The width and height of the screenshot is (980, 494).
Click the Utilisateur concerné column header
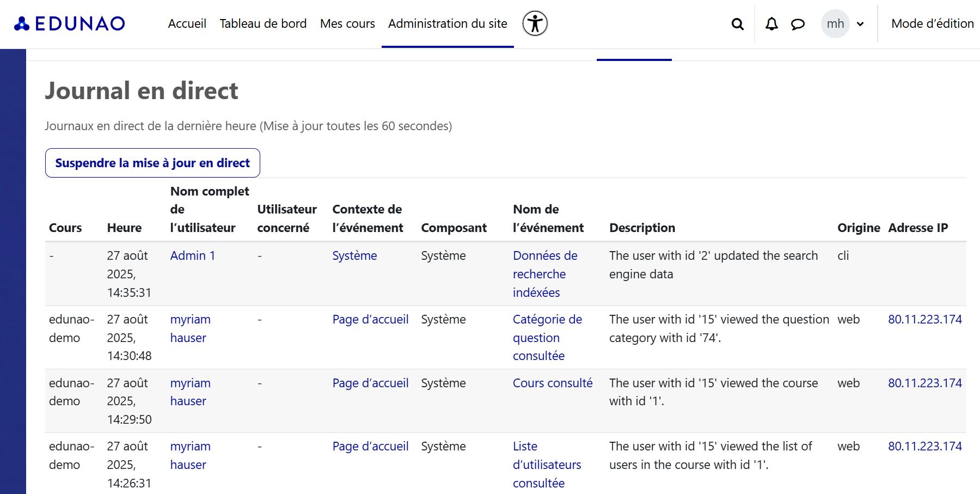287,218
